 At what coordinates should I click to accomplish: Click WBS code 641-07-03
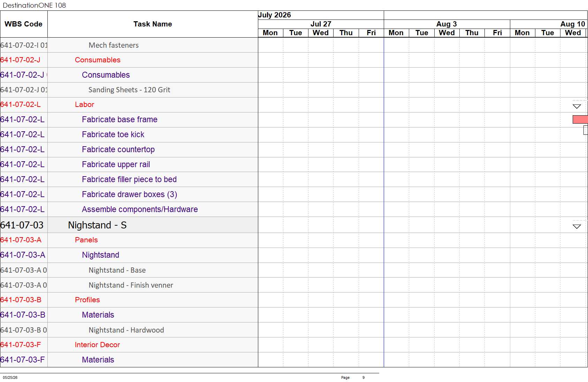tap(22, 225)
